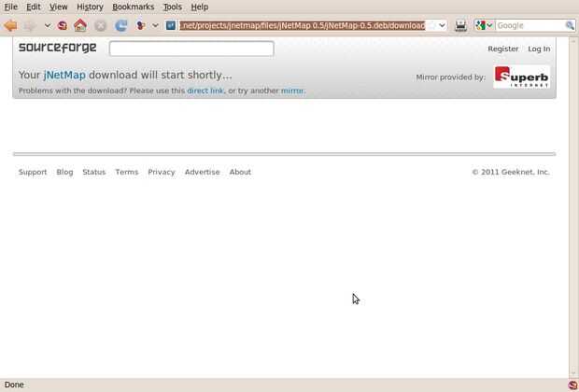Open the Terms footer link
579x392 pixels.
127,172
